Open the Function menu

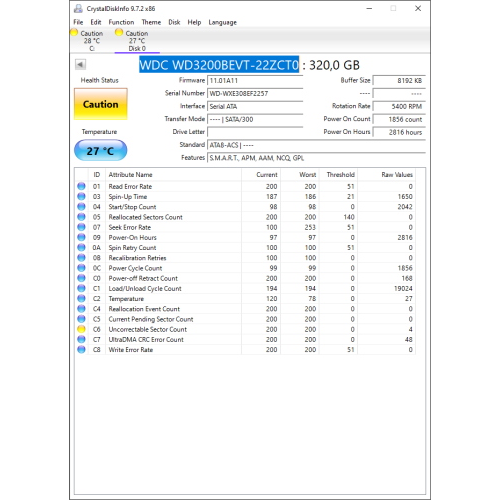click(x=121, y=22)
